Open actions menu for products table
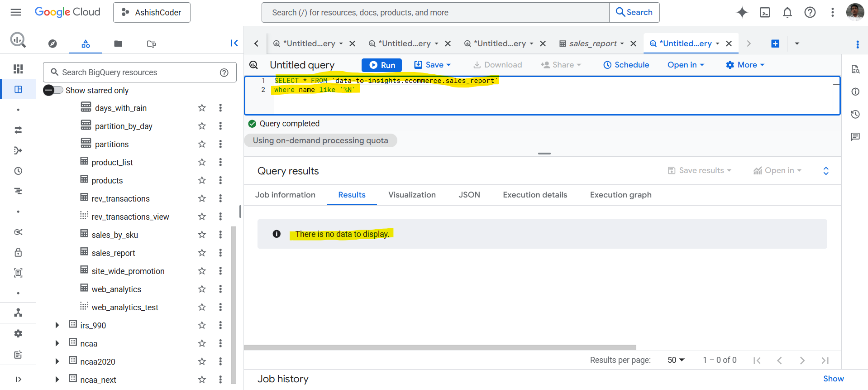868x390 pixels. pos(220,180)
